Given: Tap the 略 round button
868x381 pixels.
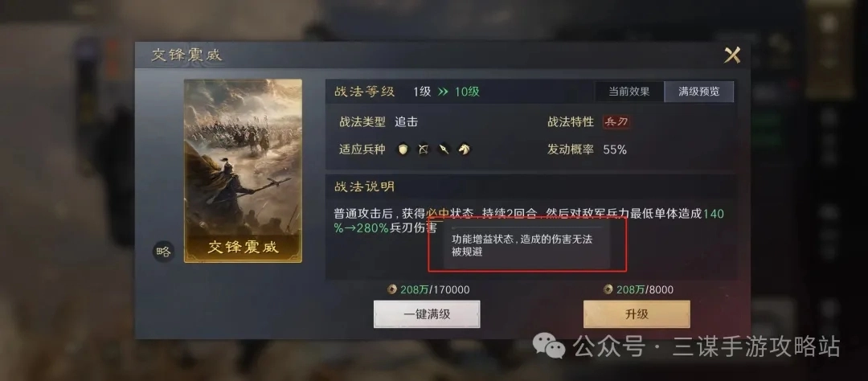Looking at the screenshot, I should point(163,252).
